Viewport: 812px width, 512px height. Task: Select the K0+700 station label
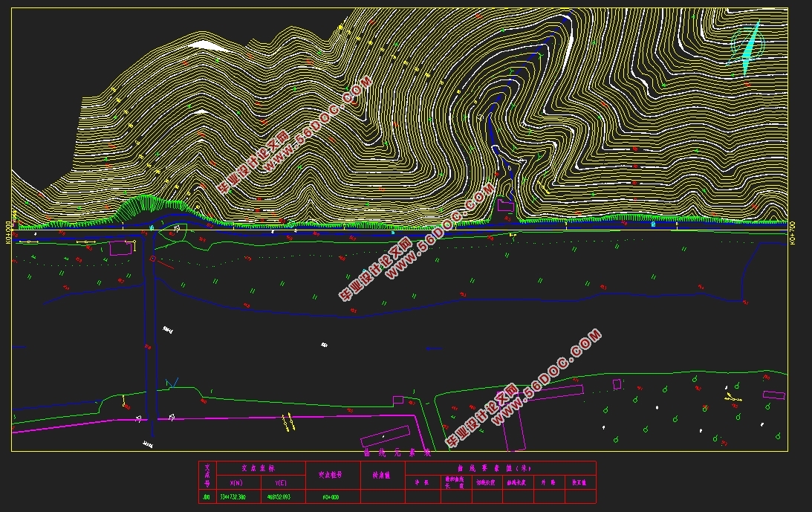click(793, 233)
